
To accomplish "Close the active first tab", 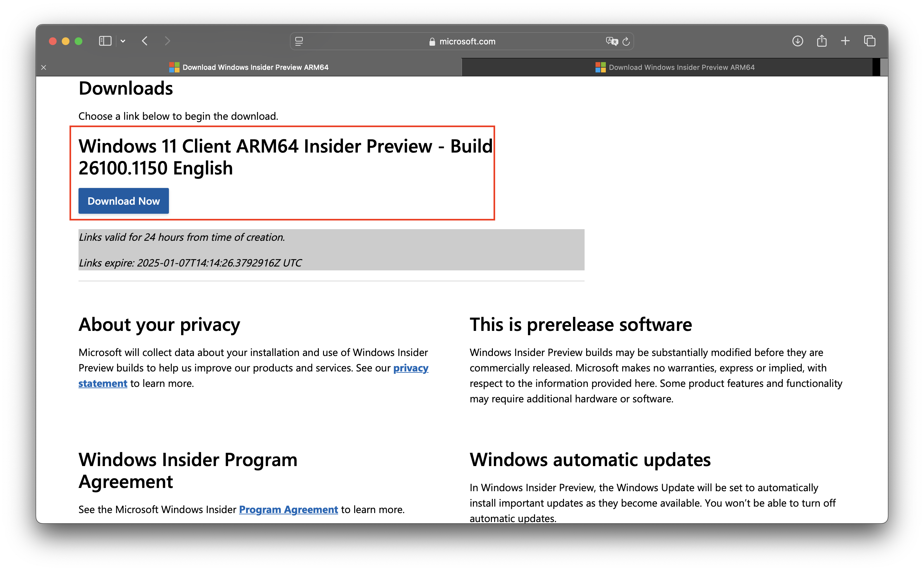I will point(44,67).
